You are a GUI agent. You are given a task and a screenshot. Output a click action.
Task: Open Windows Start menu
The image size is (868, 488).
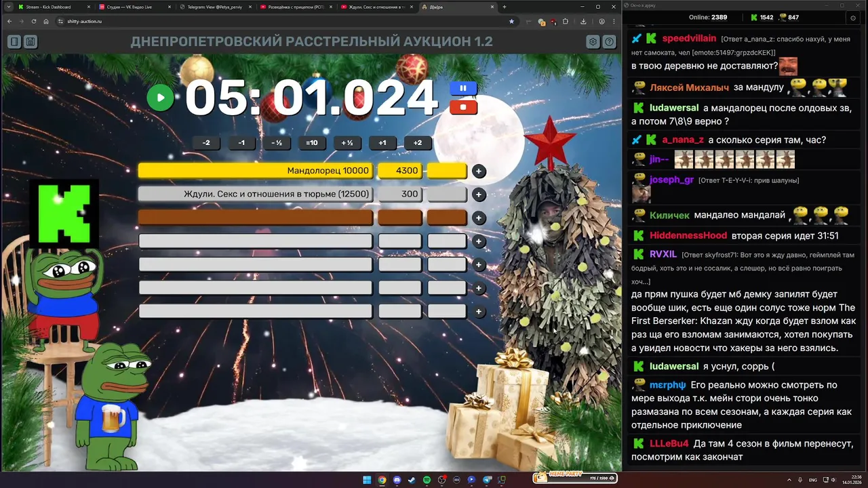click(x=367, y=480)
